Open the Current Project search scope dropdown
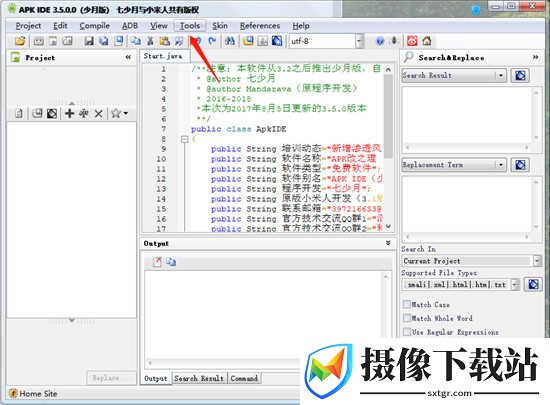Screen dimensions: 550x405 537,261
